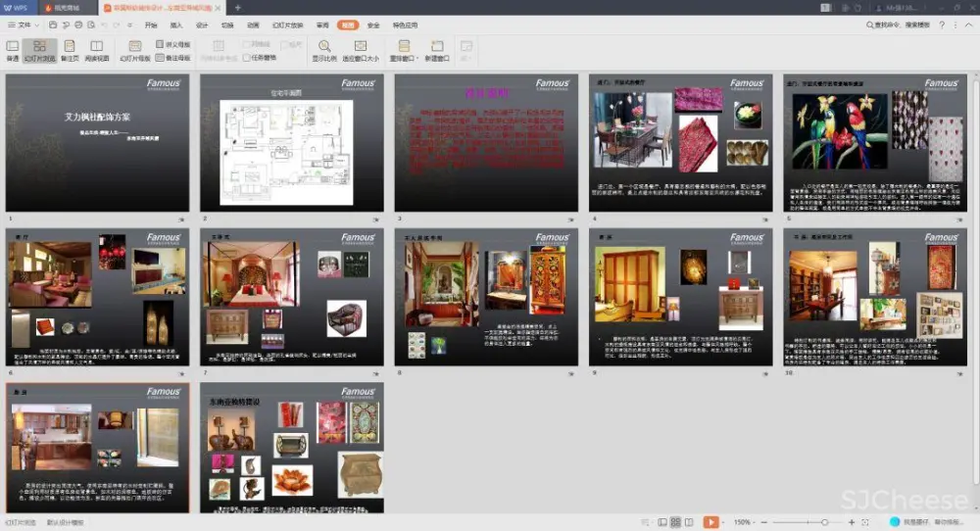Toggle the Gridlines (网格线) checkbox
980x531 pixels.
click(248, 44)
